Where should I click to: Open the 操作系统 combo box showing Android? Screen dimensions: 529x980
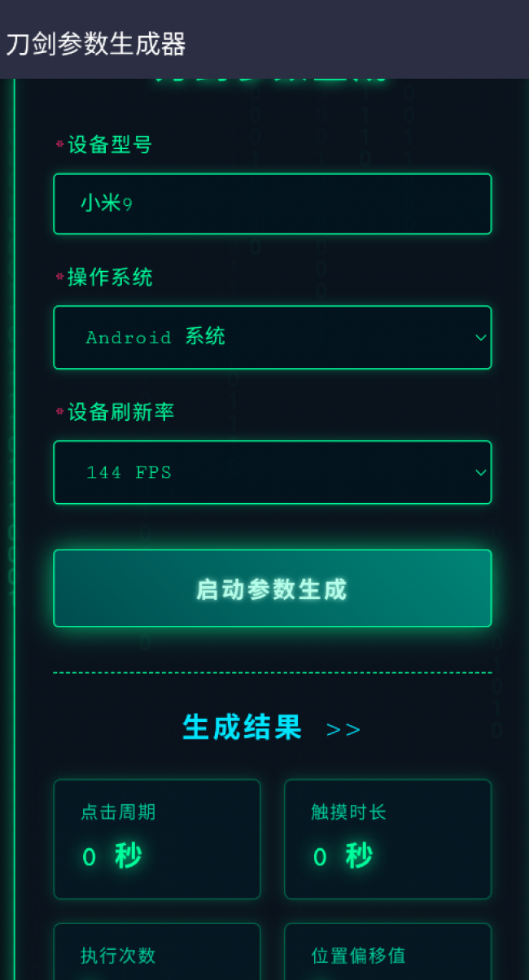click(x=273, y=337)
